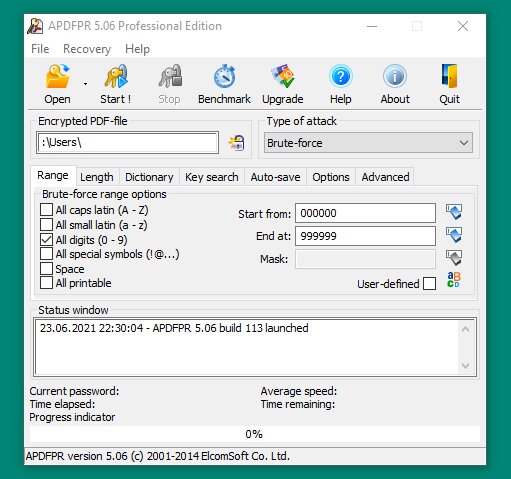
Task: Show the About info icon
Action: point(395,76)
